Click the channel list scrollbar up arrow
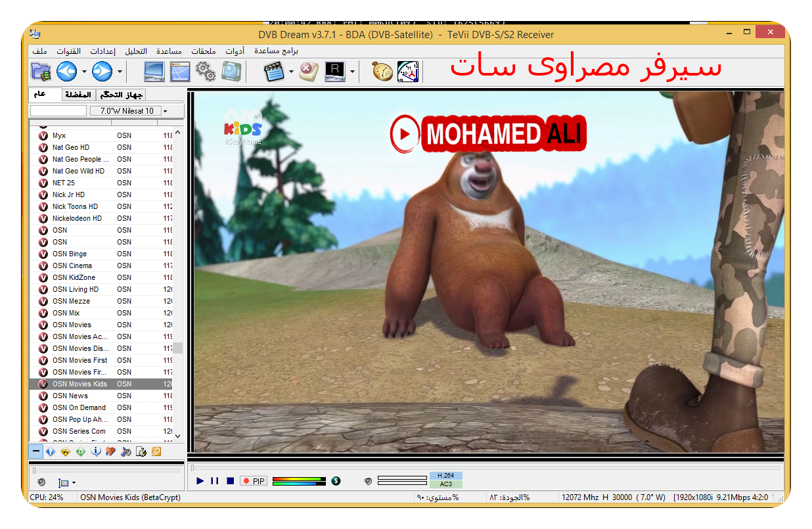The image size is (812, 529). (x=177, y=133)
